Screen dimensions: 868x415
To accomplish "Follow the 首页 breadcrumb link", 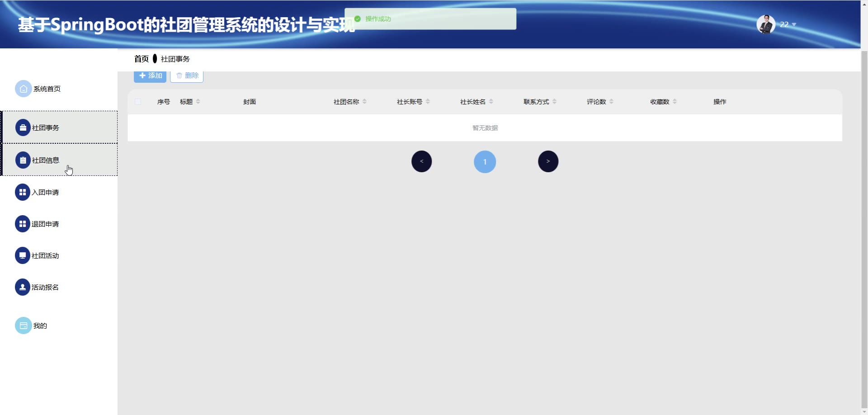I will 142,59.
